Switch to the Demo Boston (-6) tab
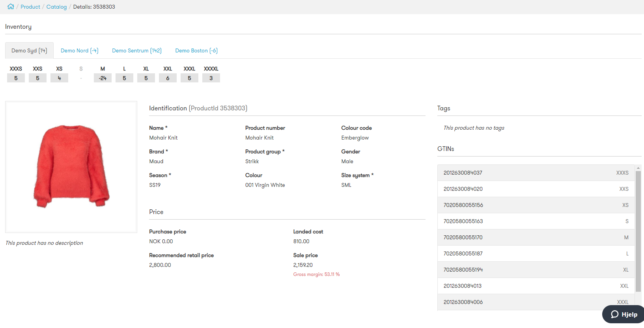The image size is (644, 328). click(196, 50)
